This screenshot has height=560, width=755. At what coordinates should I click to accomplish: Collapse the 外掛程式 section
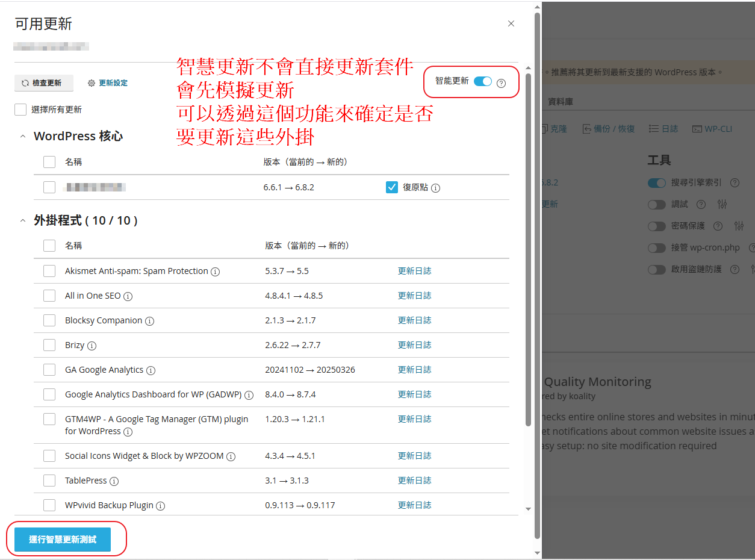(23, 221)
